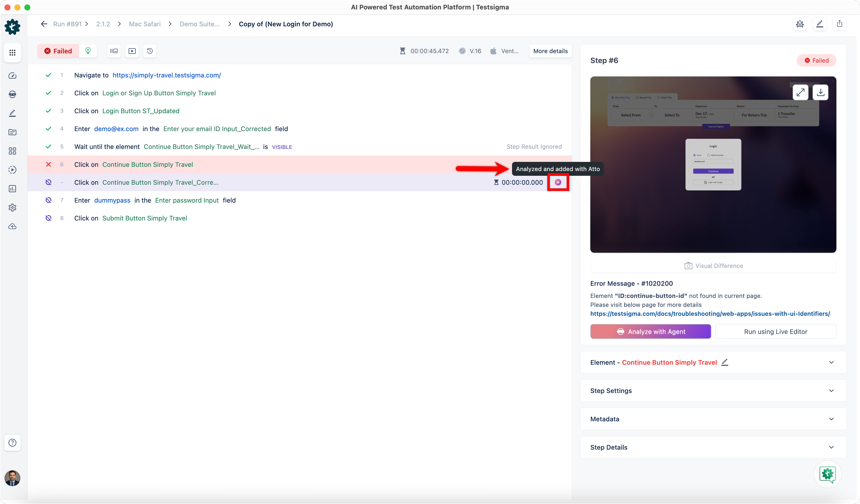
Task: Click the lightbulb suggestions icon next to Failed
Action: pyautogui.click(x=88, y=51)
